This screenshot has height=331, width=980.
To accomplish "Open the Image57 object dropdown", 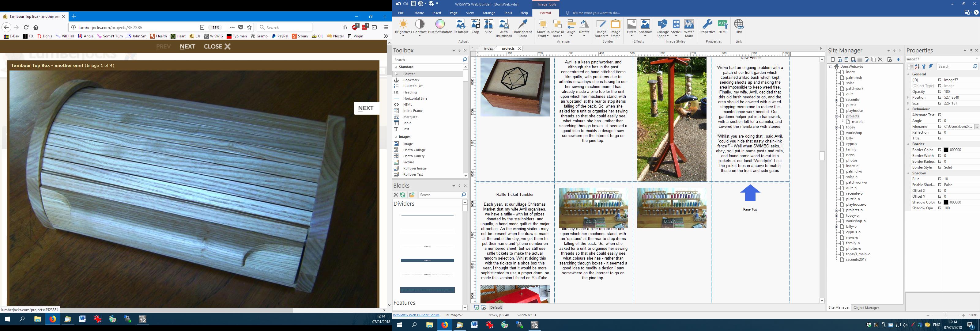I will pyautogui.click(x=976, y=59).
